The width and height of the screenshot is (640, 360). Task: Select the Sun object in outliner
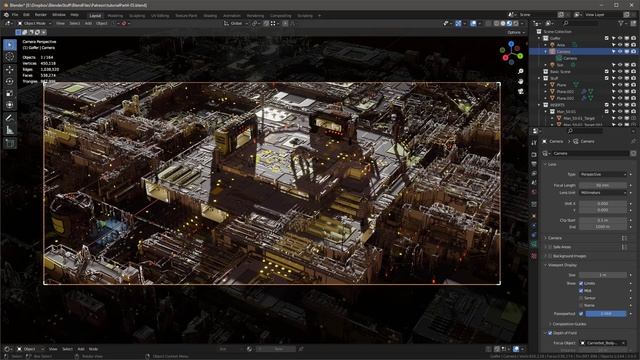click(x=560, y=65)
